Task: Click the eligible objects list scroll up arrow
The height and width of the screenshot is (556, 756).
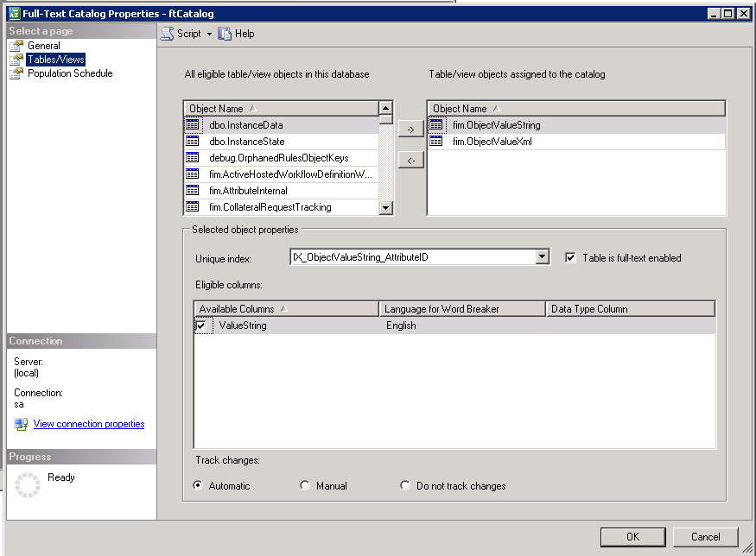Action: click(x=385, y=107)
